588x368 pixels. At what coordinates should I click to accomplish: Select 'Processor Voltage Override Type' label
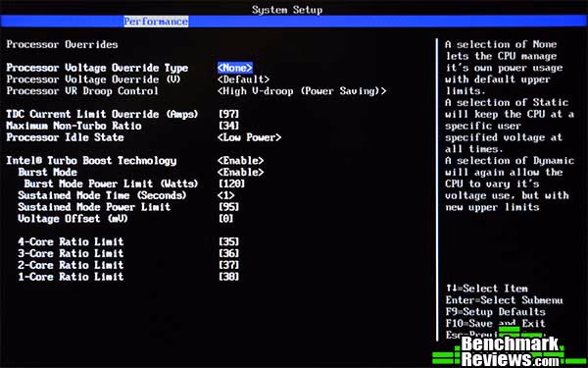(x=97, y=68)
